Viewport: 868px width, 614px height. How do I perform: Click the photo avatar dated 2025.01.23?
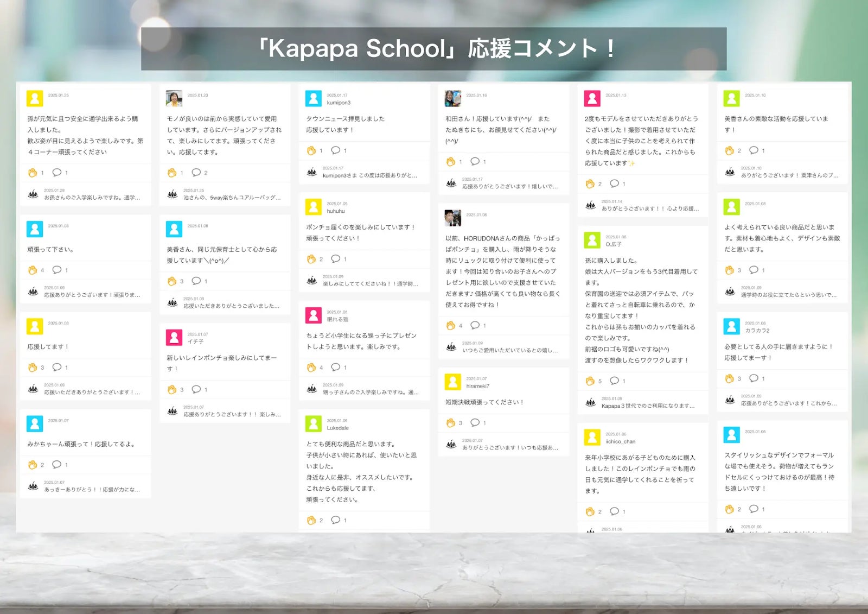(174, 98)
